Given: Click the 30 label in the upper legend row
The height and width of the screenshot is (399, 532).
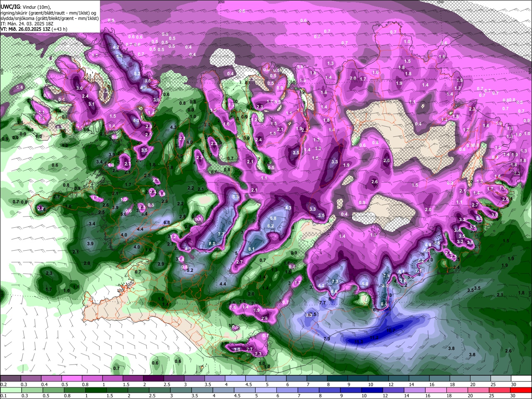Looking at the screenshot, I should point(514,384).
